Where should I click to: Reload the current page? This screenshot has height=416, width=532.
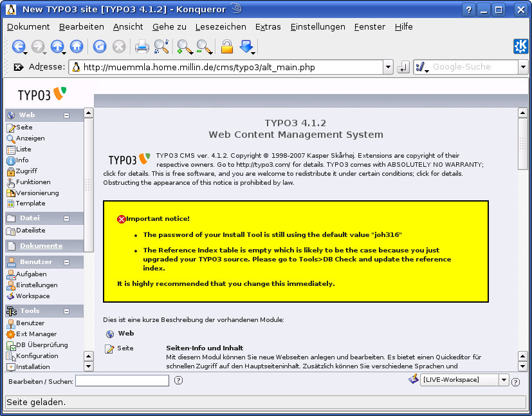(x=100, y=46)
